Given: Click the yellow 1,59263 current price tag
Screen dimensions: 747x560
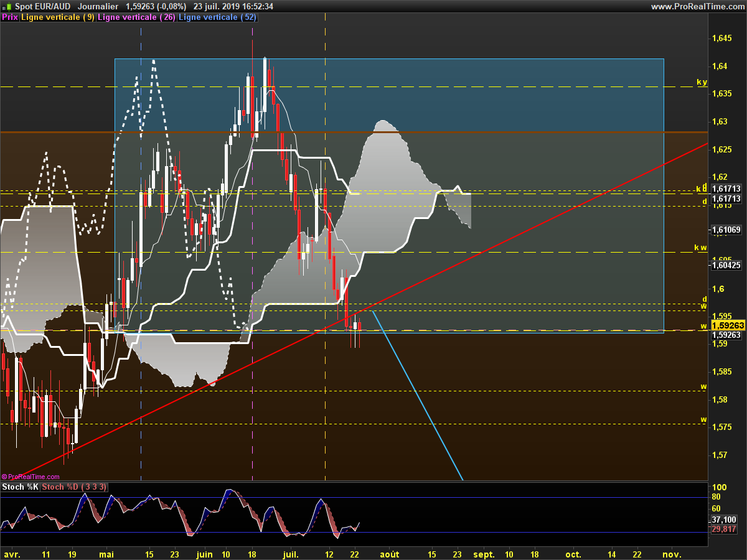Looking at the screenshot, I should click(x=727, y=325).
